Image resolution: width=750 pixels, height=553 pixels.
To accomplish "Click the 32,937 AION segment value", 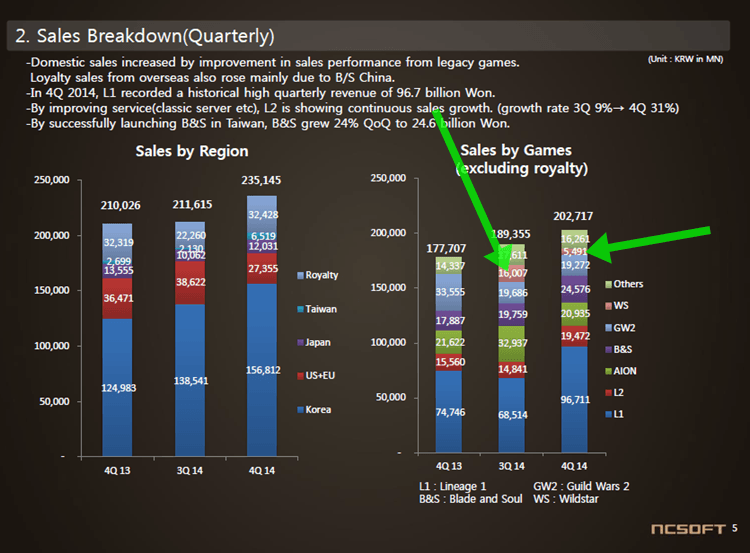I will [x=513, y=343].
